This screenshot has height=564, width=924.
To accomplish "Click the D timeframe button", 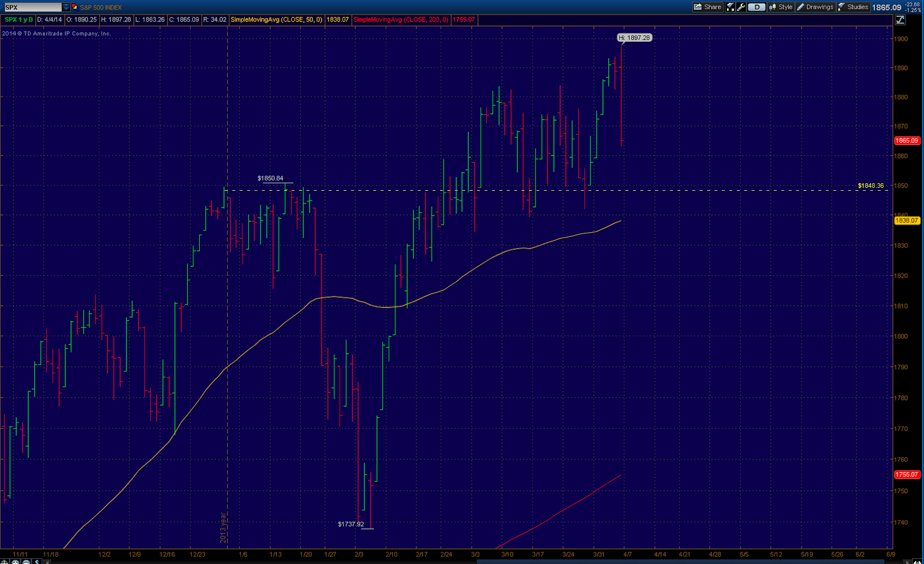I will click(757, 7).
